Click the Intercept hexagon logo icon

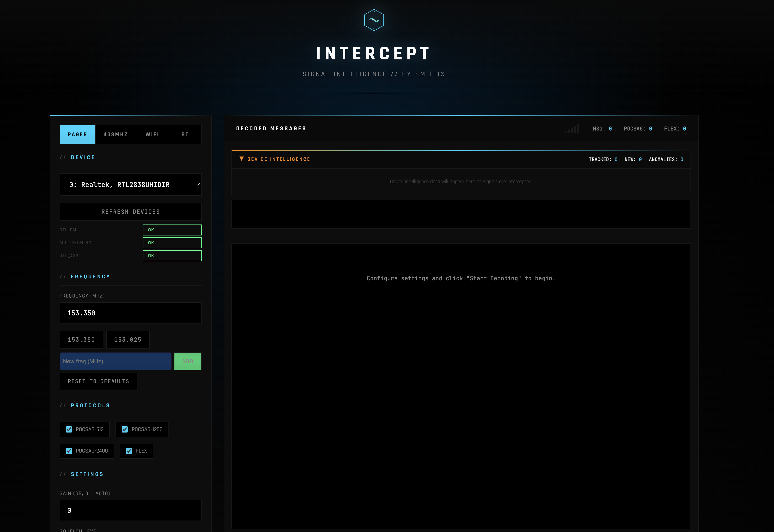click(374, 20)
